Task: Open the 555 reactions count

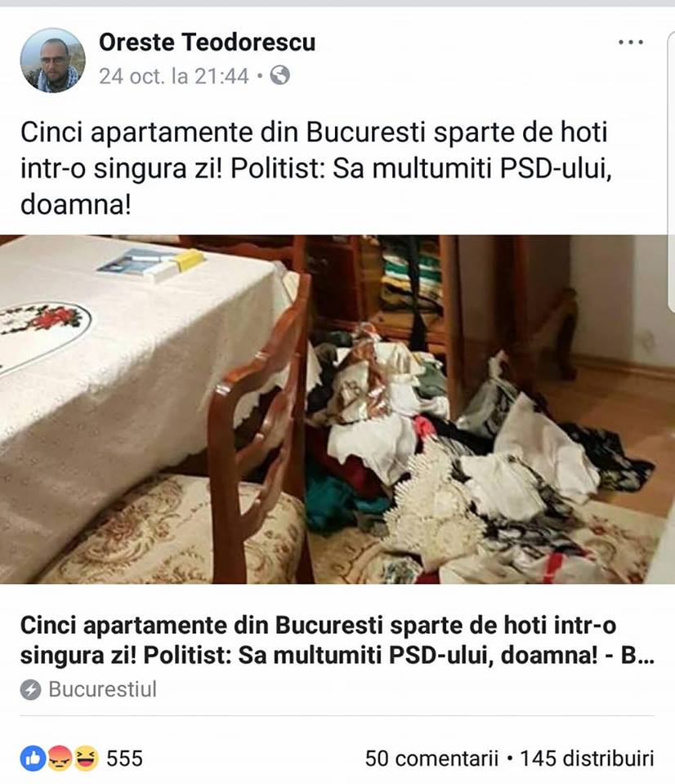Action: (x=124, y=759)
